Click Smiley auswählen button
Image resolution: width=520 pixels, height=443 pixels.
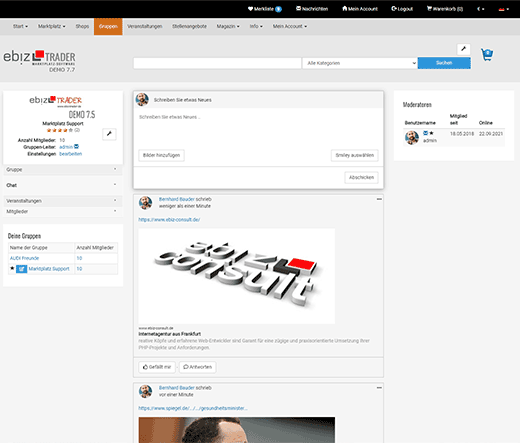354,155
